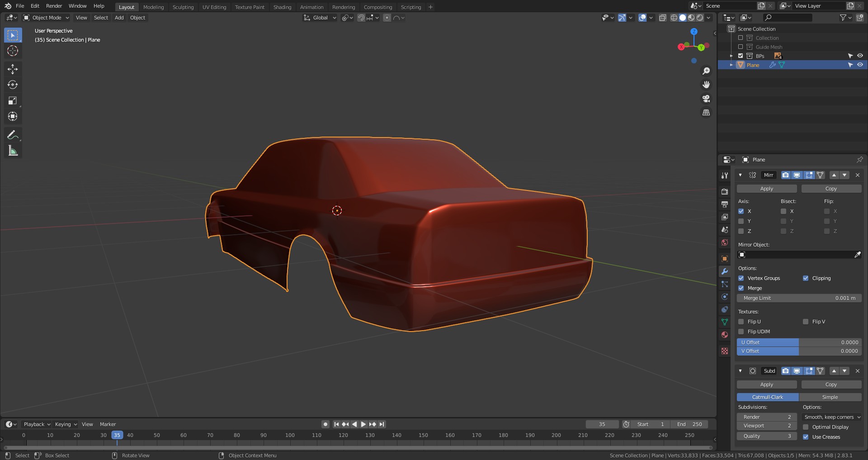
Task: Activate the Move tool
Action: 13,69
